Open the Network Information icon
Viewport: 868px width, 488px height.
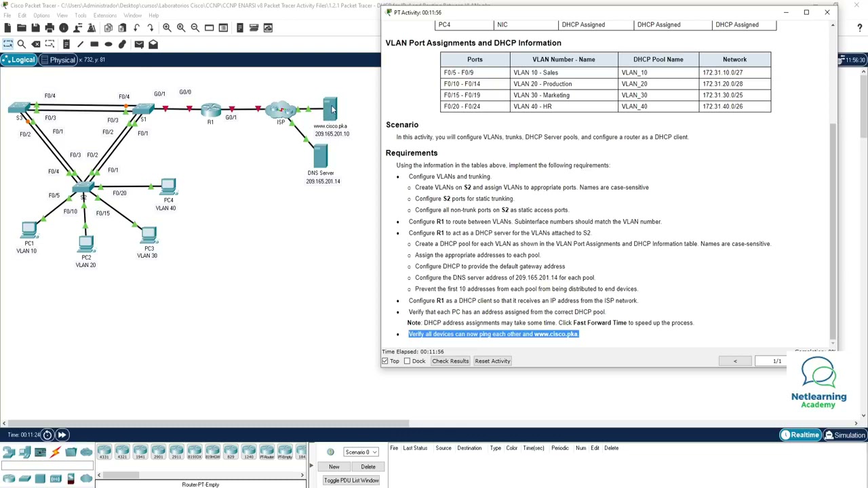64,28
